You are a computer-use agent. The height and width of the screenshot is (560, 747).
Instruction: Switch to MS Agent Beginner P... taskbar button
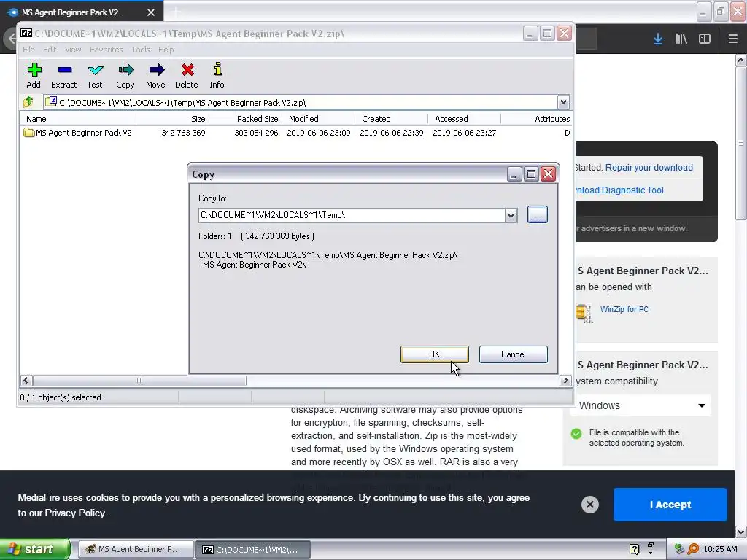(x=136, y=550)
